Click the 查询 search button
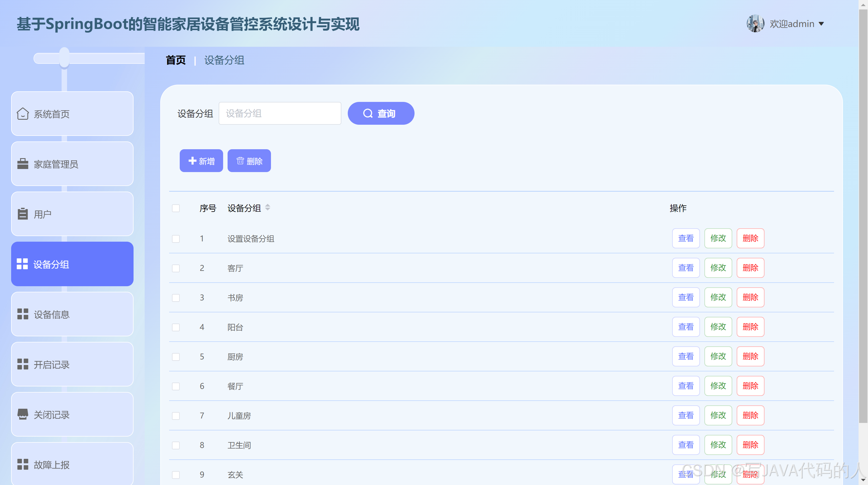Viewport: 868px width, 485px height. click(381, 113)
